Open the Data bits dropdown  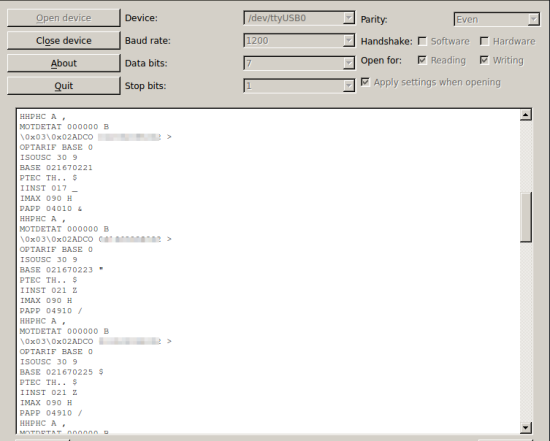click(299, 63)
